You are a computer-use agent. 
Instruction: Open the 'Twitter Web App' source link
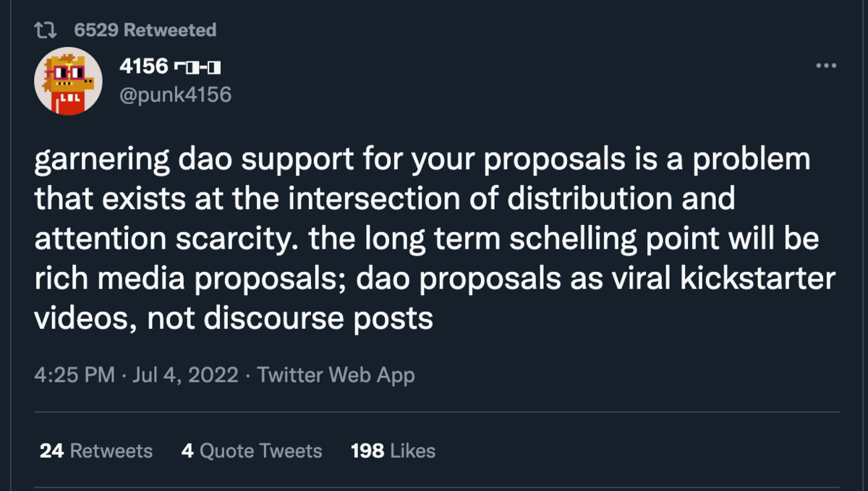point(336,375)
